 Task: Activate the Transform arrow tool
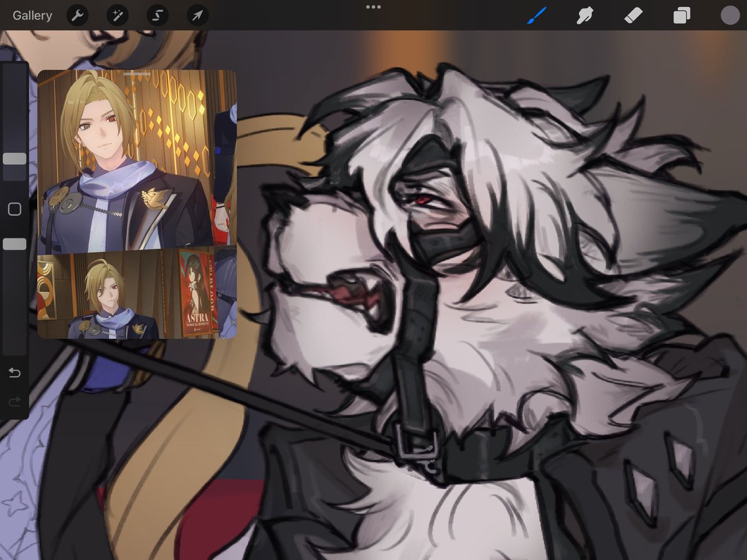pyautogui.click(x=197, y=16)
